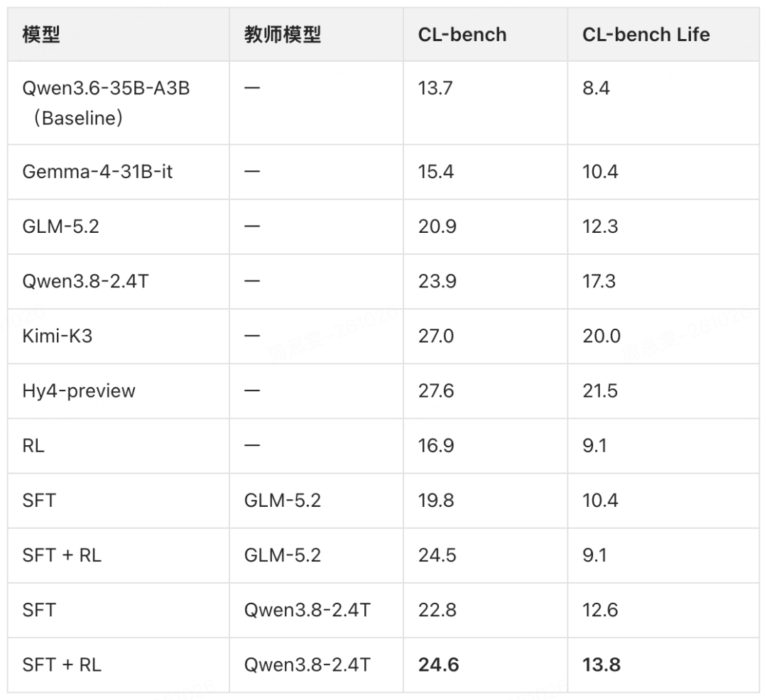
Task: Select the 13.7 baseline CL-bench score
Action: tap(435, 88)
